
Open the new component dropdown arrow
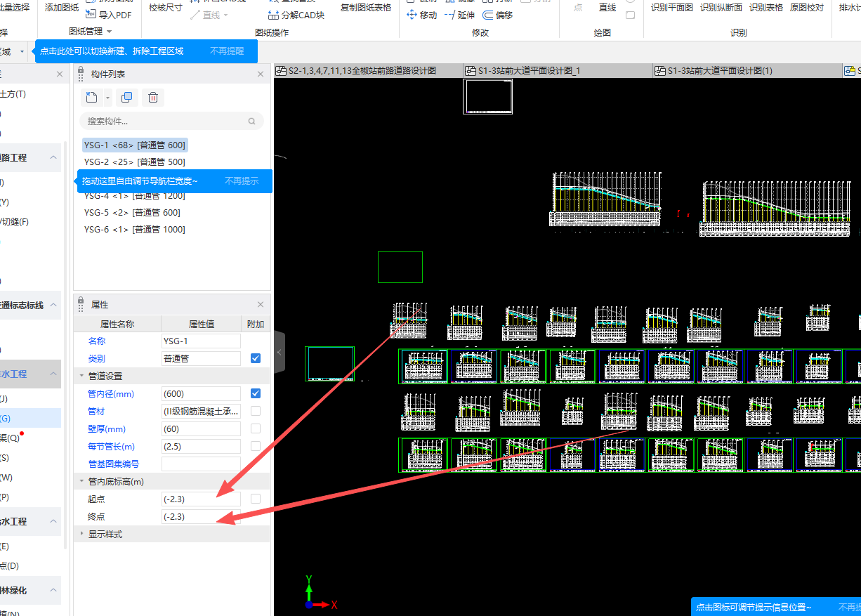(107, 98)
